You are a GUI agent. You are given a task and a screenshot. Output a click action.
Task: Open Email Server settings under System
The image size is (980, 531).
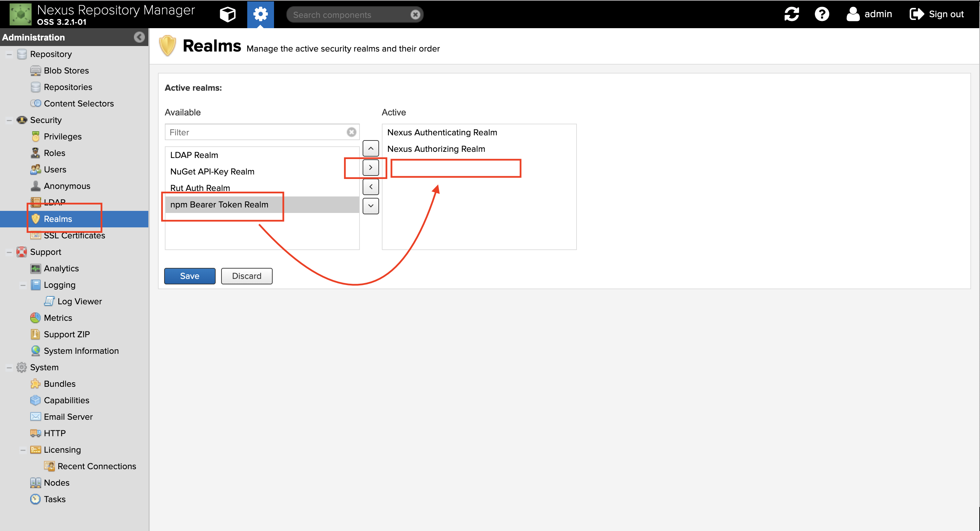click(68, 416)
